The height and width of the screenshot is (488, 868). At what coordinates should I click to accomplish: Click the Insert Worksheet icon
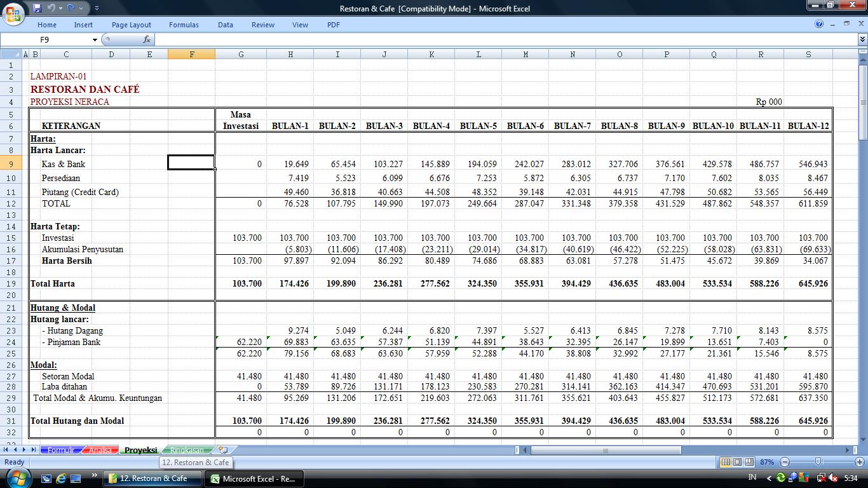click(223, 450)
